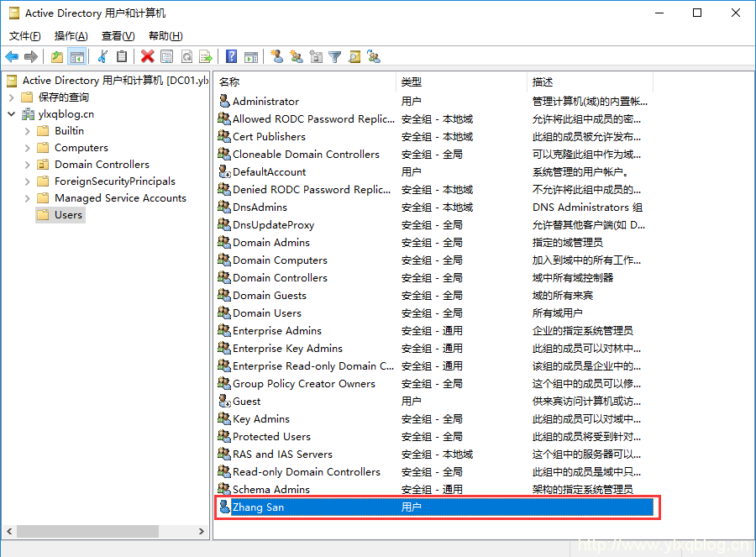
Task: Sort by the 类型 column header
Action: (x=461, y=82)
